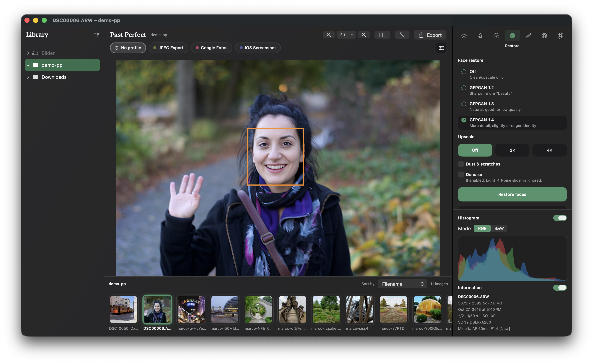Click the Bilder drive icon in Library

[35, 53]
